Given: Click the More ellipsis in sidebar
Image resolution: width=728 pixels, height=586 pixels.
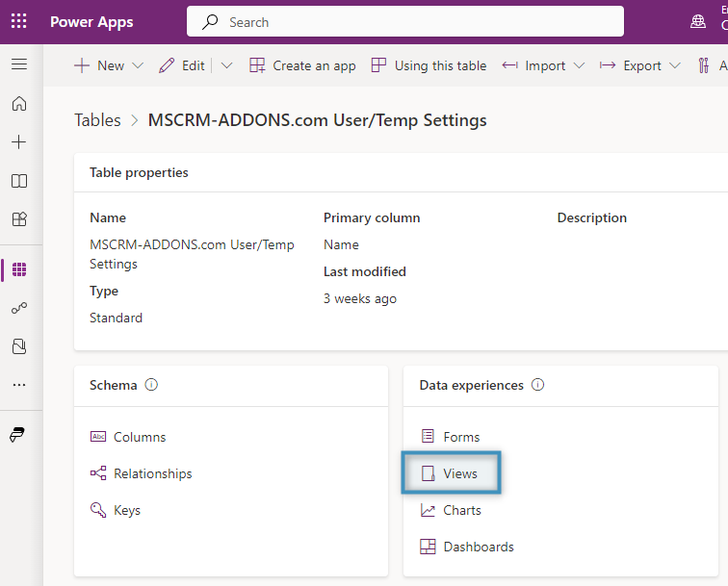Looking at the screenshot, I should point(19,385).
